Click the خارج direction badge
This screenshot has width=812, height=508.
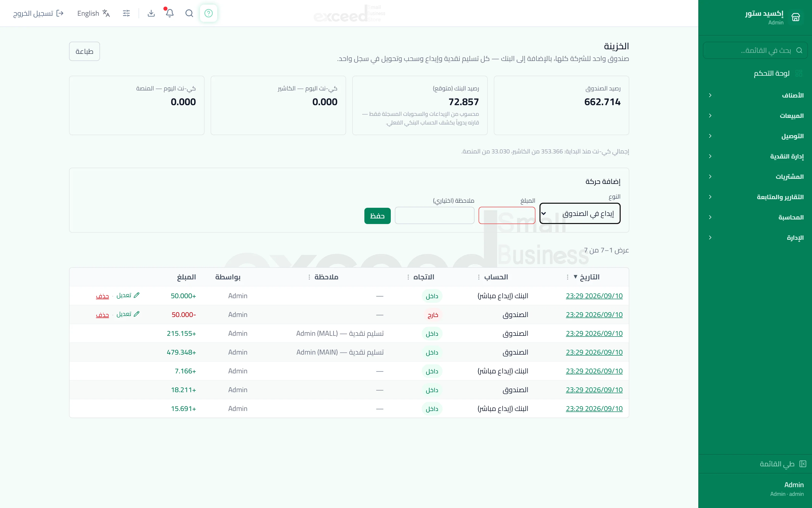coord(432,315)
